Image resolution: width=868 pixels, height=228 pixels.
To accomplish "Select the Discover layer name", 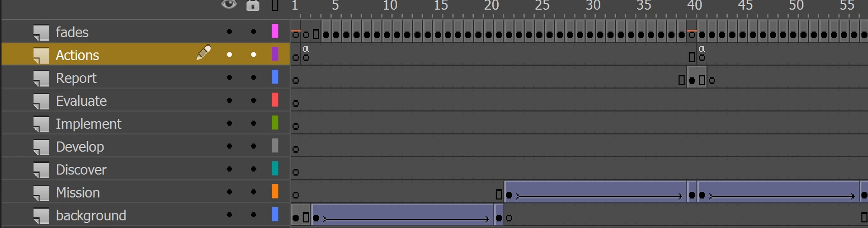I will pyautogui.click(x=81, y=169).
